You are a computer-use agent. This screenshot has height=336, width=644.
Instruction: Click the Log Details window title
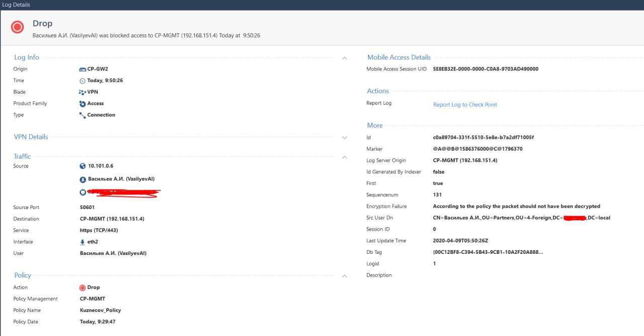coord(16,5)
